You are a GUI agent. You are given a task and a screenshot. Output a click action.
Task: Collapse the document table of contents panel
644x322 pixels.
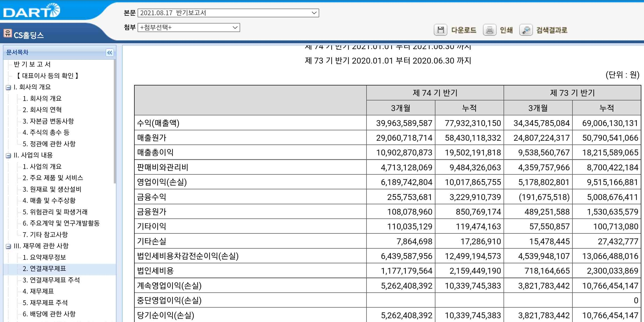pos(110,53)
